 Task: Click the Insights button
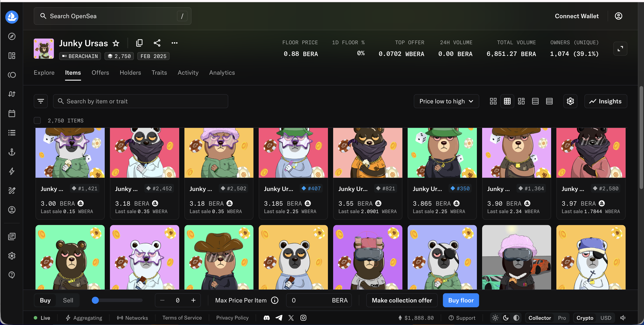(605, 101)
